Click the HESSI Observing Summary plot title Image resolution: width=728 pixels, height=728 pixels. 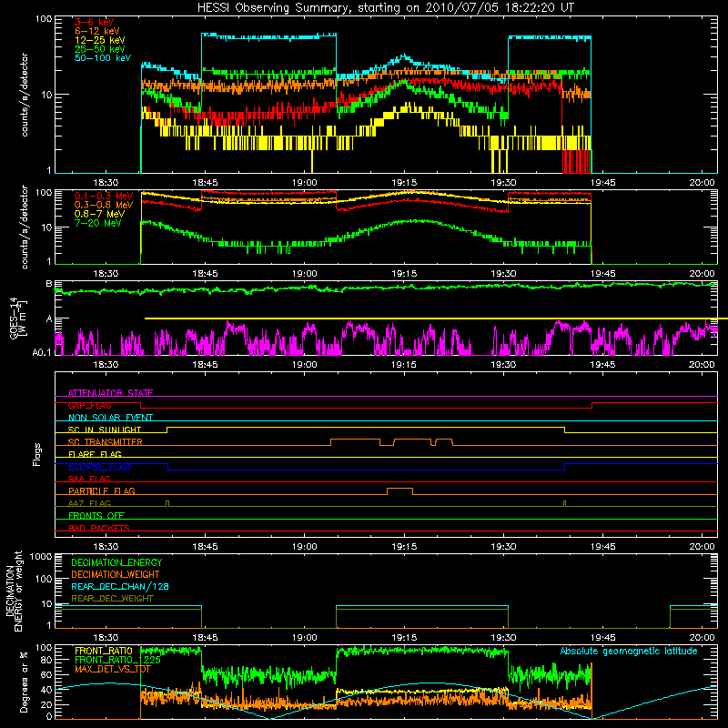[x=385, y=8]
